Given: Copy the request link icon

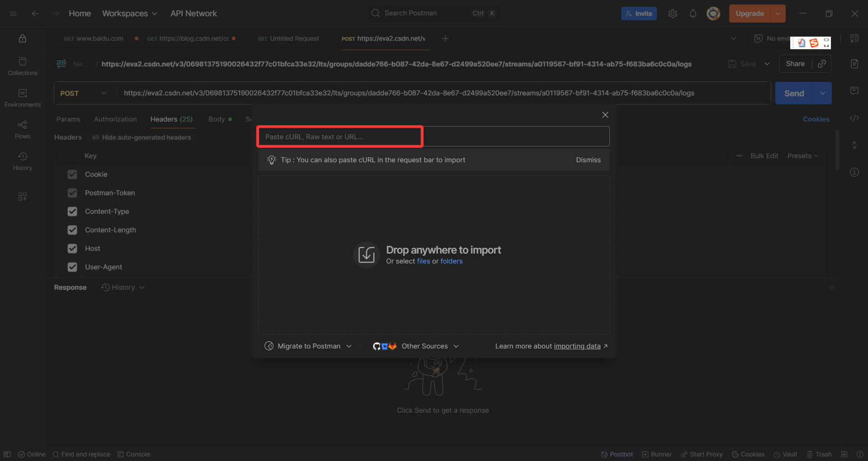Looking at the screenshot, I should coord(822,64).
